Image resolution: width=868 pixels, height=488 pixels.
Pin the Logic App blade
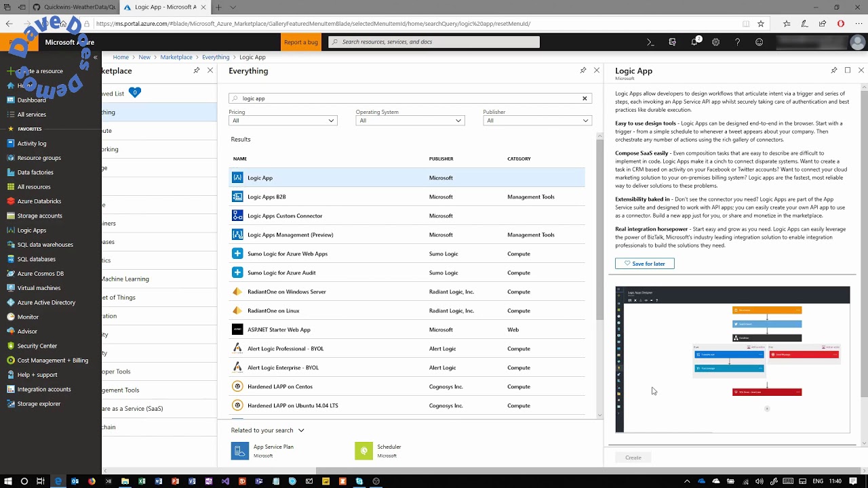(x=833, y=70)
